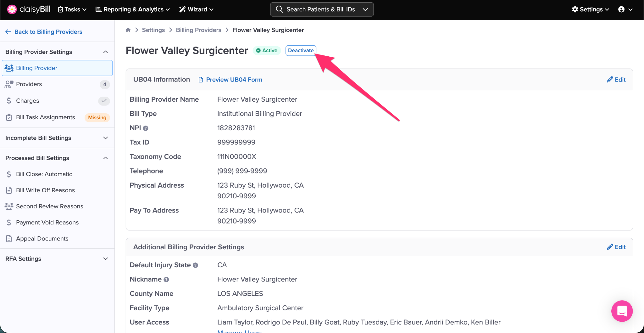Click the home icon in breadcrumb
Image resolution: width=644 pixels, height=333 pixels.
point(128,30)
